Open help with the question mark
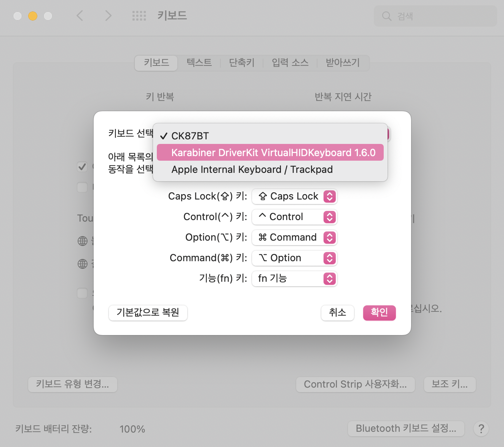The image size is (504, 447). click(x=481, y=429)
